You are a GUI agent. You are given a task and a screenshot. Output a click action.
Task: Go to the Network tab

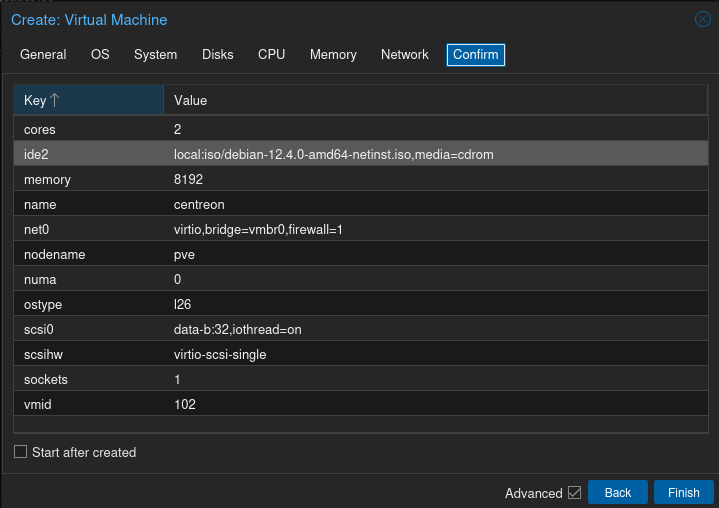click(404, 55)
